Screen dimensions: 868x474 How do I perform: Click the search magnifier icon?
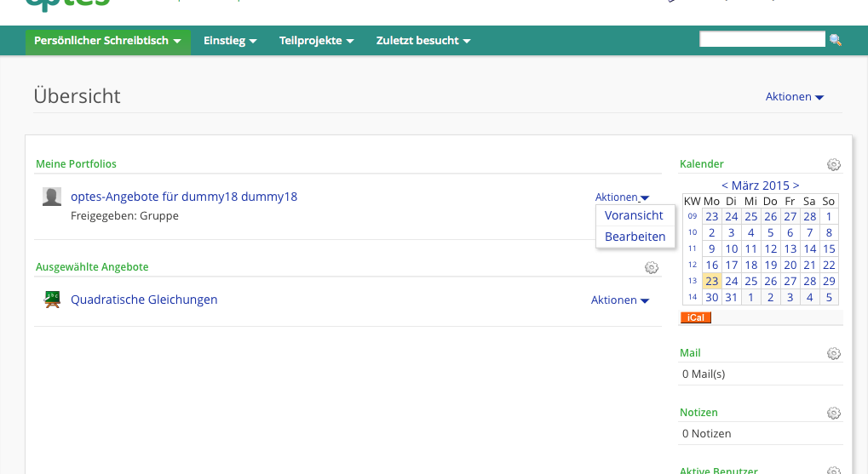[835, 40]
